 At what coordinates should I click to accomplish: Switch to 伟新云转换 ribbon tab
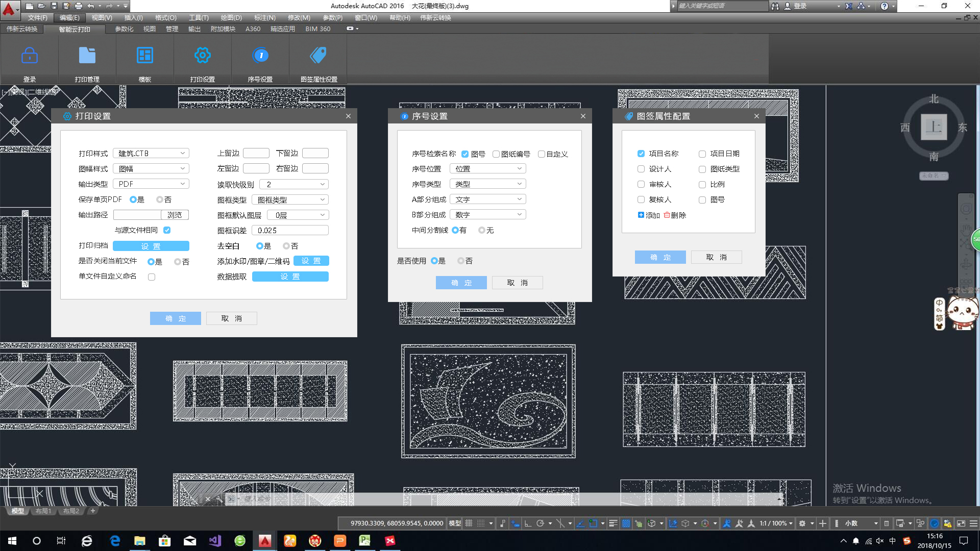click(22, 29)
